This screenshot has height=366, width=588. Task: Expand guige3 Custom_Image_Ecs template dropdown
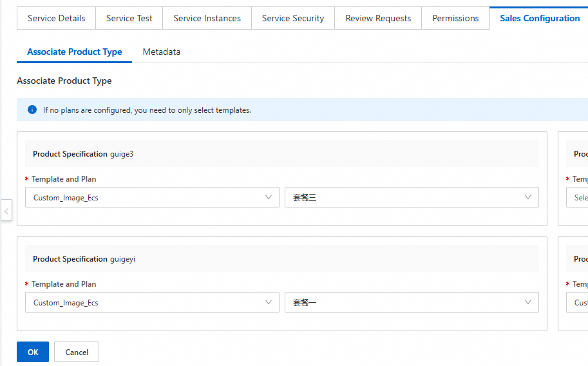point(152,197)
